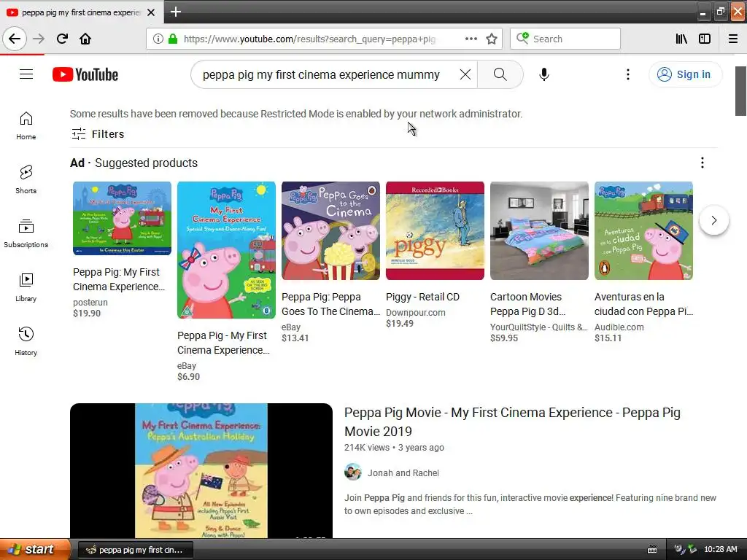This screenshot has height=560, width=747.
Task: Open a new browser tab with plus
Action: pyautogui.click(x=176, y=12)
